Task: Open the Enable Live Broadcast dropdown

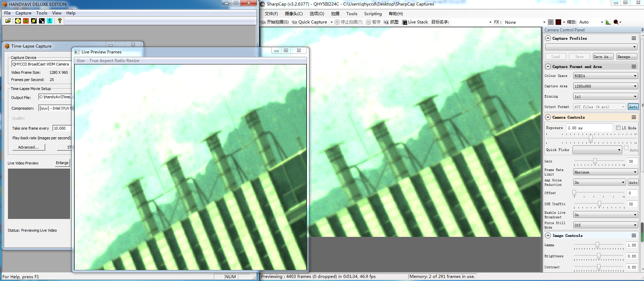Action: tap(605, 215)
